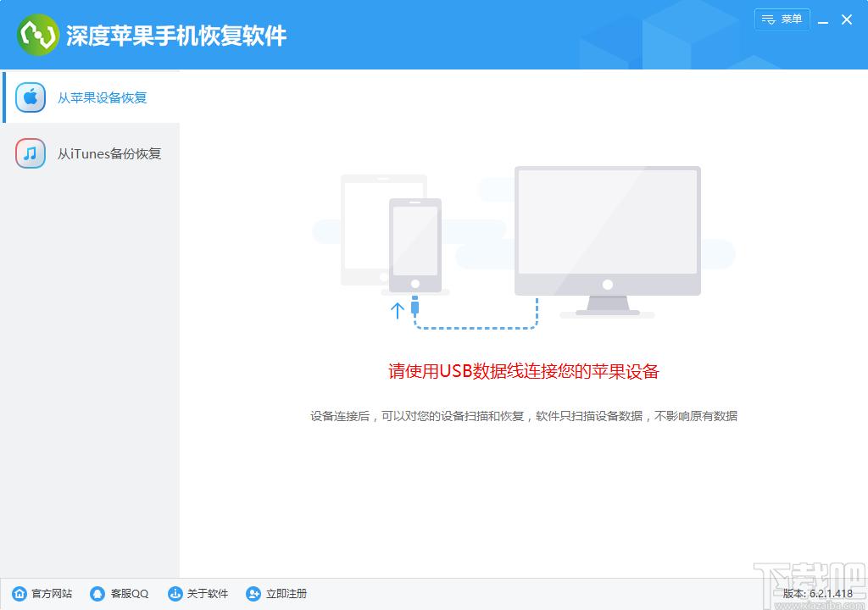
Task: Open the 从苹果设备恢复 tab
Action: pos(92,97)
